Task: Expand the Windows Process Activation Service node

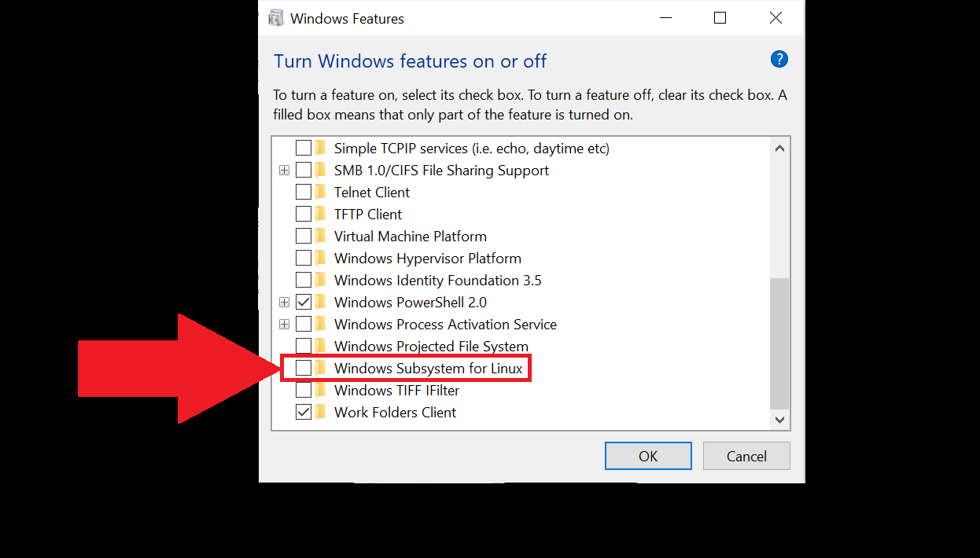Action: click(284, 325)
